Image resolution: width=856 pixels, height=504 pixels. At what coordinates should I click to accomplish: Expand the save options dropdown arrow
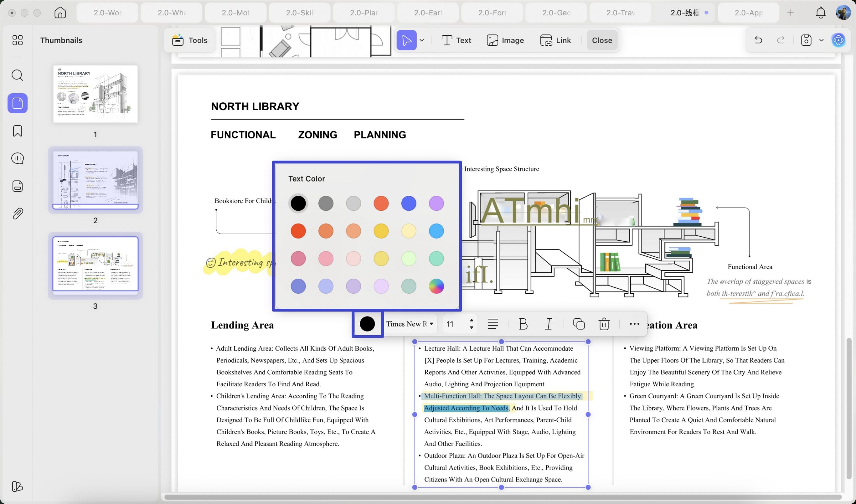click(x=821, y=40)
